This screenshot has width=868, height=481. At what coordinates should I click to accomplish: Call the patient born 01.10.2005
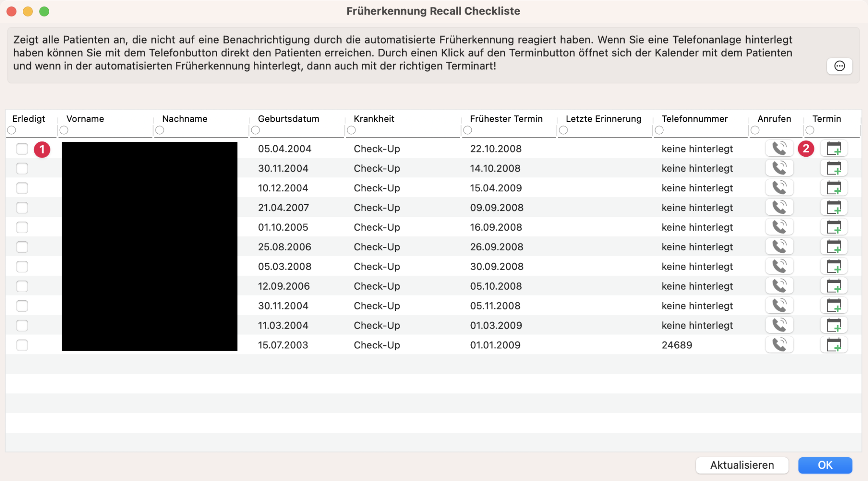[x=779, y=227]
